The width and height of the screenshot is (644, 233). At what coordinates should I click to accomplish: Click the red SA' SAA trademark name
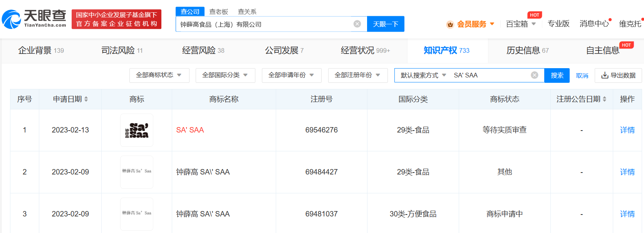190,130
